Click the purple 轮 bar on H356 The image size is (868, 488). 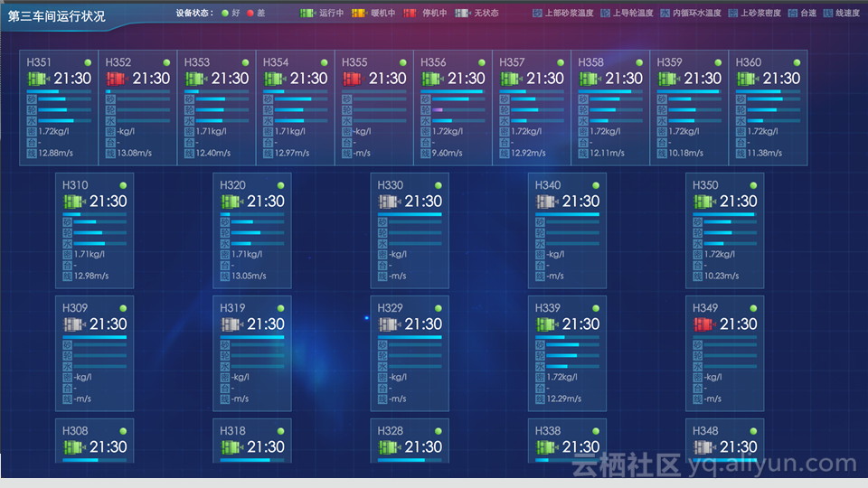[459, 109]
